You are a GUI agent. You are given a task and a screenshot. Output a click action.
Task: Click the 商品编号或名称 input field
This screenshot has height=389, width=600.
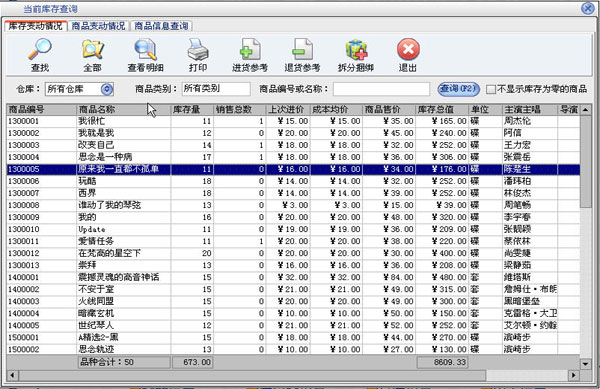pyautogui.click(x=381, y=89)
